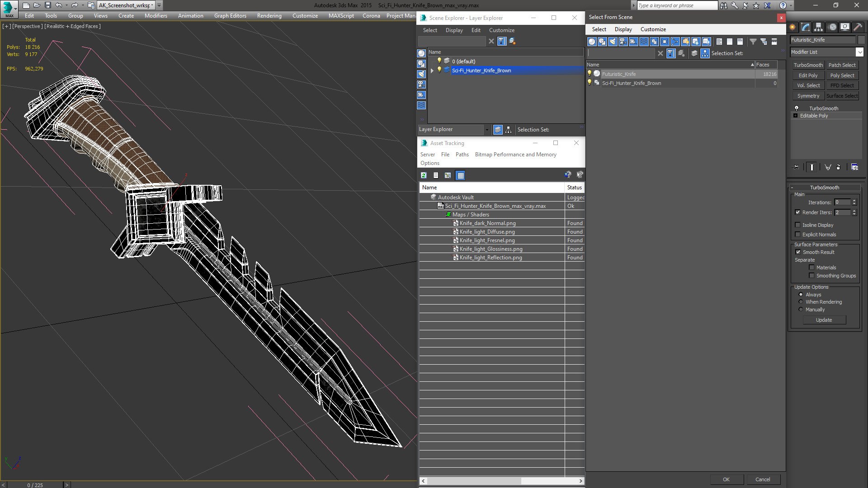Hide Sci-Fi_Hunter_Knife_Brown layer via lightbulb in Scene Explorer

tap(439, 70)
